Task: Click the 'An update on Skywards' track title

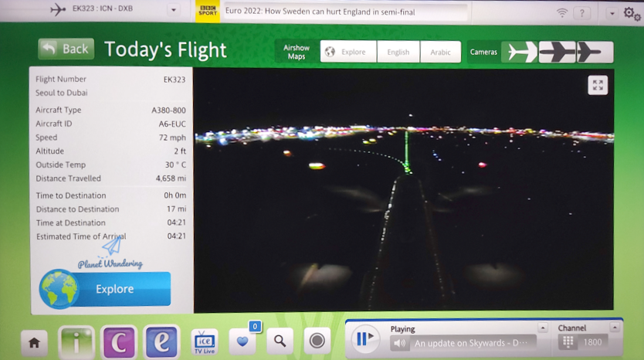Action: pos(471,343)
